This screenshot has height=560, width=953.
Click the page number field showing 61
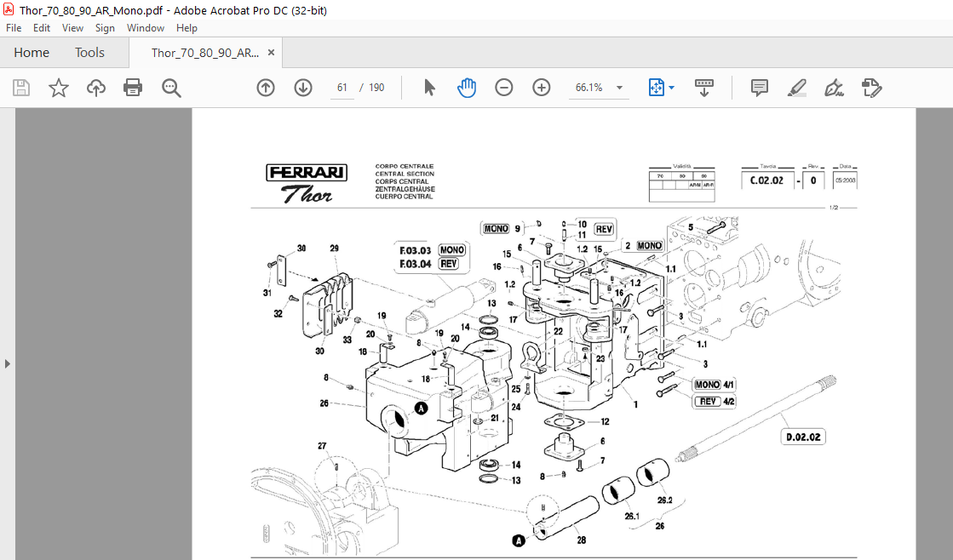click(342, 88)
